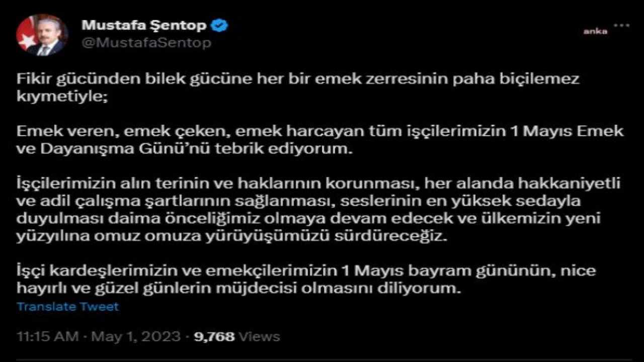Click the line starting with hayırlı ve güzel
Screen dimensions: 644x362
(239, 289)
